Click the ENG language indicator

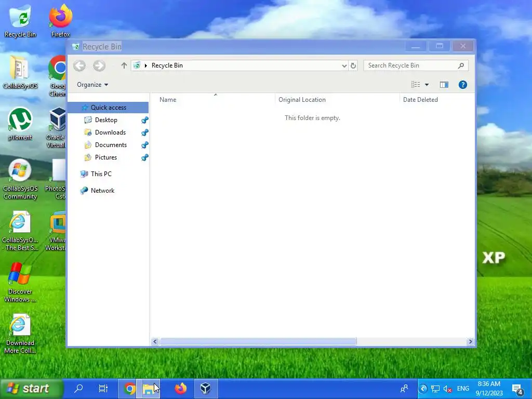coord(463,389)
